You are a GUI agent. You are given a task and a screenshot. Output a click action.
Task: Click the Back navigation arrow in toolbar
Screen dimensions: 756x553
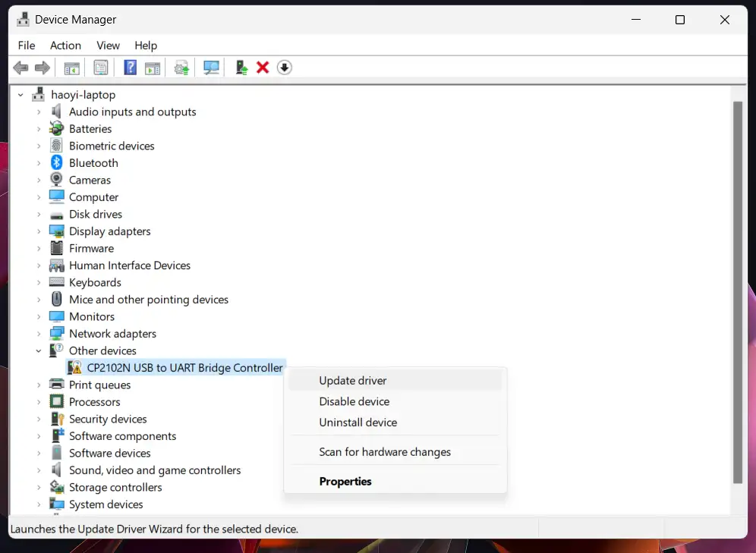[20, 68]
